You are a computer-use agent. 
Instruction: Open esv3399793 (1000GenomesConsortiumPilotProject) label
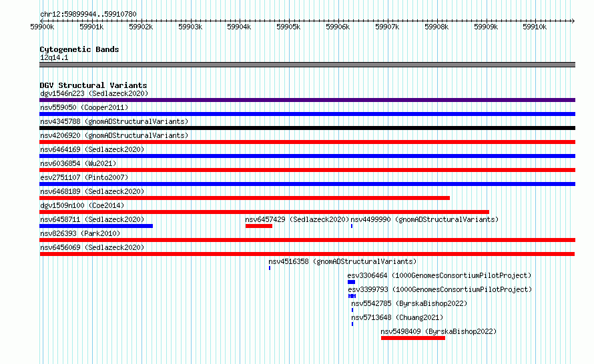point(440,289)
